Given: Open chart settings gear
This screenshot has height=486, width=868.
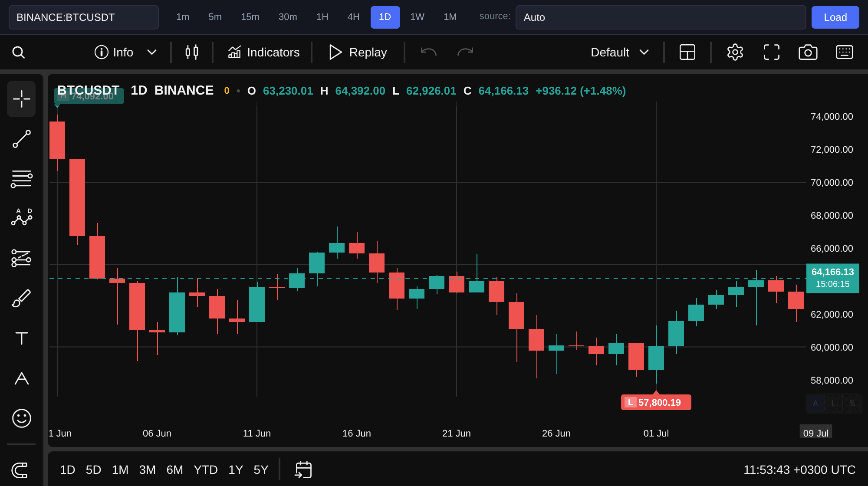Looking at the screenshot, I should [735, 52].
